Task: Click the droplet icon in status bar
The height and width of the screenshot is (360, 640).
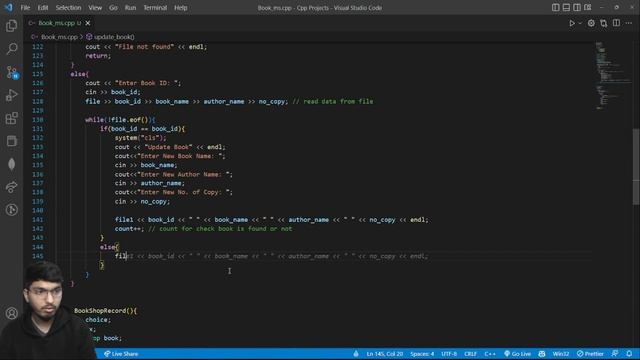Action: point(356,354)
